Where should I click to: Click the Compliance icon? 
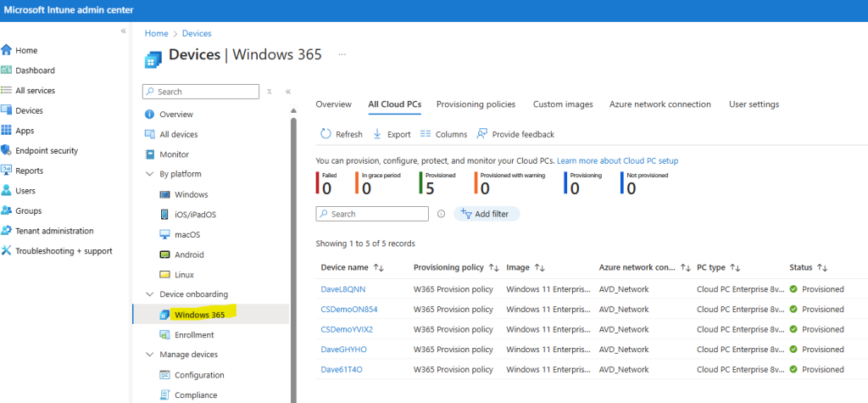tap(164, 395)
